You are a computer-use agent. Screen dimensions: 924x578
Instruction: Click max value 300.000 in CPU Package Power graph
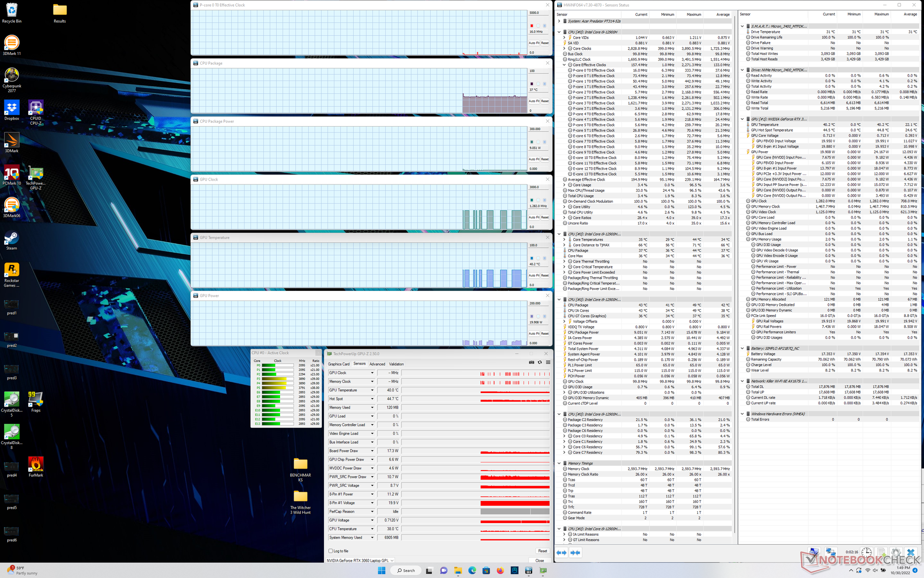[x=539, y=129]
